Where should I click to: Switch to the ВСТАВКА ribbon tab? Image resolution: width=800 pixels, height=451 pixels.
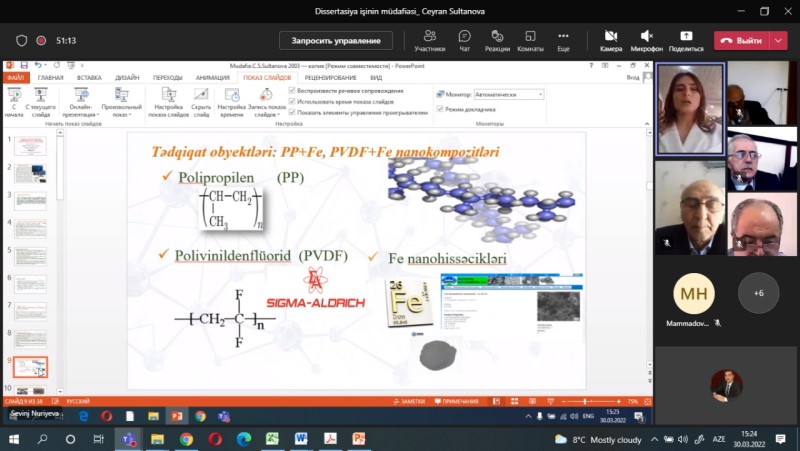[89, 78]
